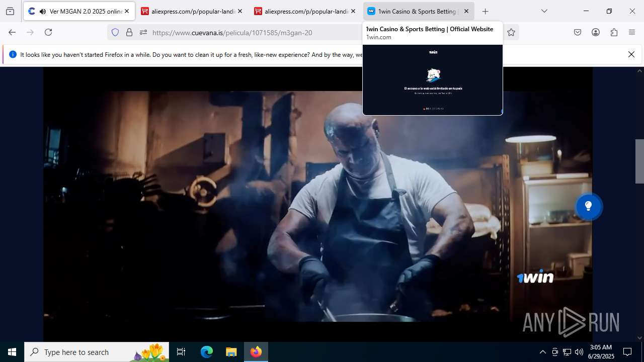Close the 1win Casino tab
This screenshot has width=644, height=362.
pyautogui.click(x=466, y=11)
